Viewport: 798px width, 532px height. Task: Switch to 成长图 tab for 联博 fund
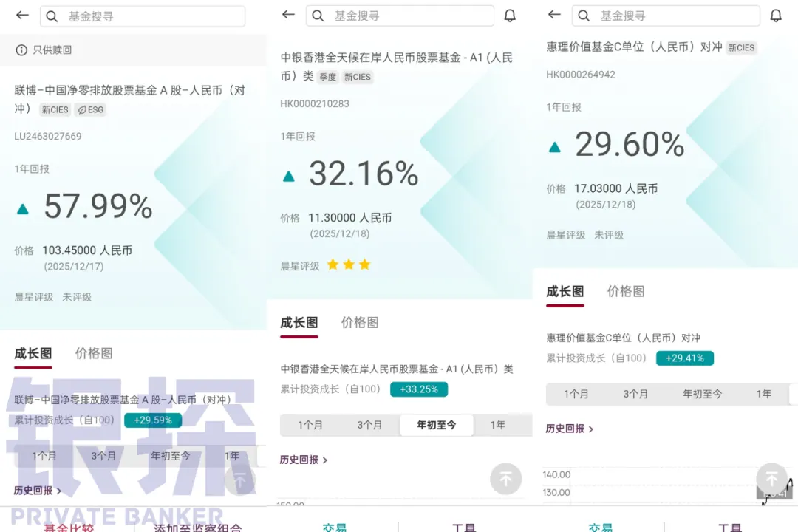pyautogui.click(x=33, y=353)
